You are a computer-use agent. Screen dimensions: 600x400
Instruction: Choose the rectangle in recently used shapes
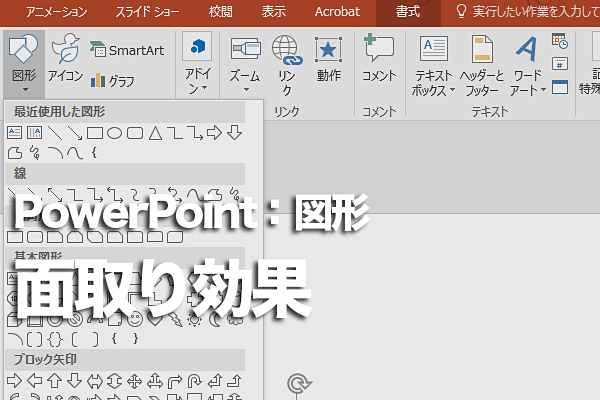[95, 133]
